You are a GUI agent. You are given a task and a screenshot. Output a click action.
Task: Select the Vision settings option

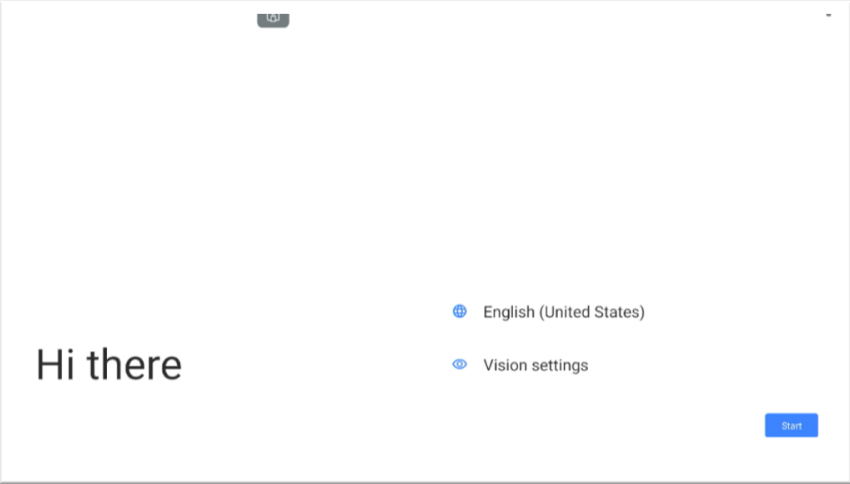tap(535, 365)
